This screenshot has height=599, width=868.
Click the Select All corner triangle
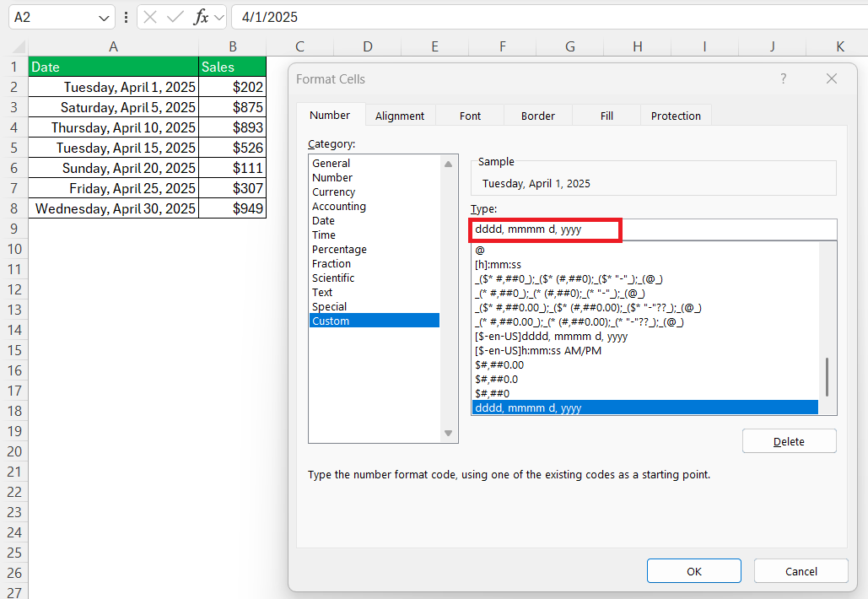pyautogui.click(x=19, y=46)
